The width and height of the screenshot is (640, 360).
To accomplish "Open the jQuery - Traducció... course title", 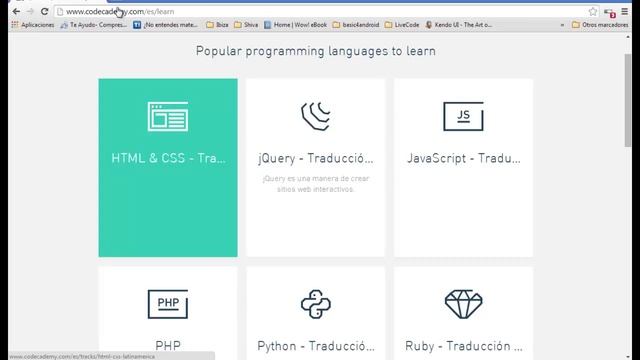I will click(316, 158).
